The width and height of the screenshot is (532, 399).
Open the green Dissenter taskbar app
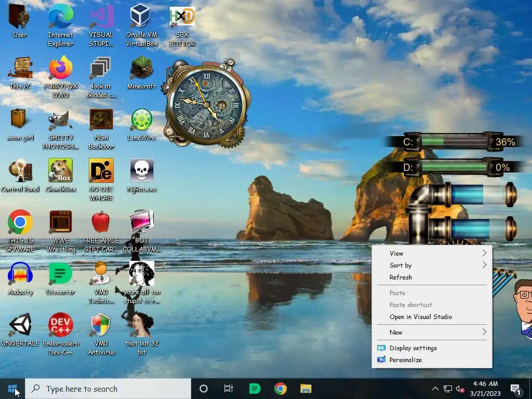coord(255,389)
